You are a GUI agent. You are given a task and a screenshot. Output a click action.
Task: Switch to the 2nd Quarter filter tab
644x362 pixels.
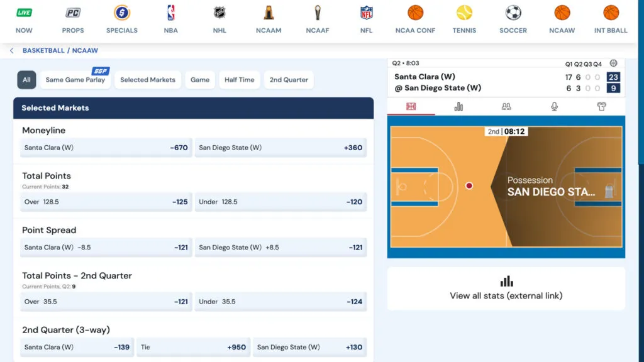tap(289, 80)
